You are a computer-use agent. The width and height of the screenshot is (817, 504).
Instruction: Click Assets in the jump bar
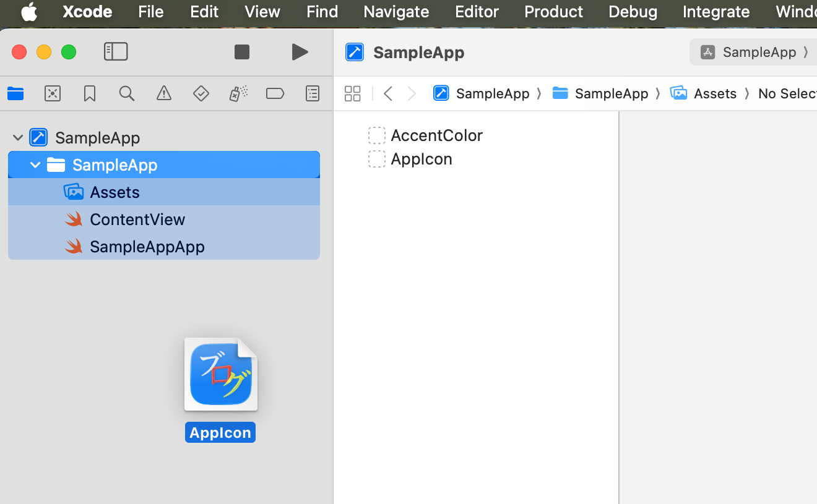click(704, 93)
